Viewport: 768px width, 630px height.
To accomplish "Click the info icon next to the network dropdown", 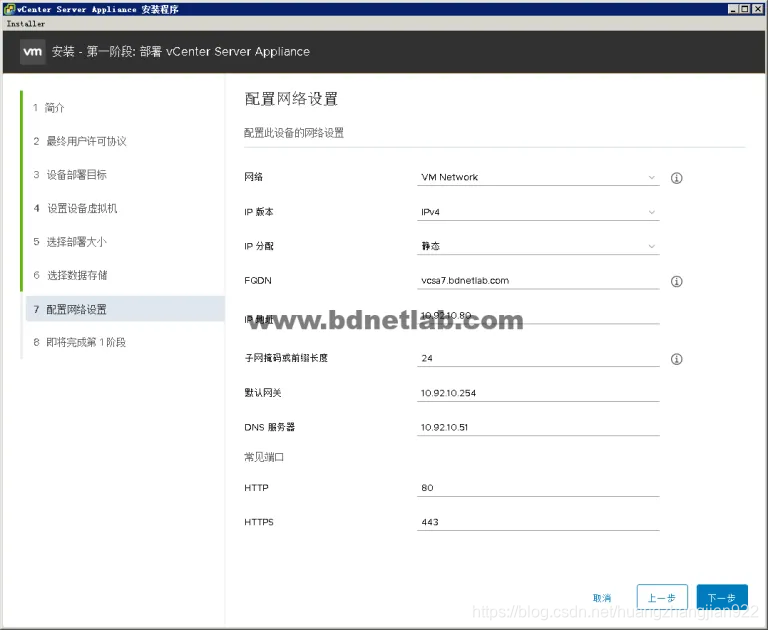I will 676,178.
